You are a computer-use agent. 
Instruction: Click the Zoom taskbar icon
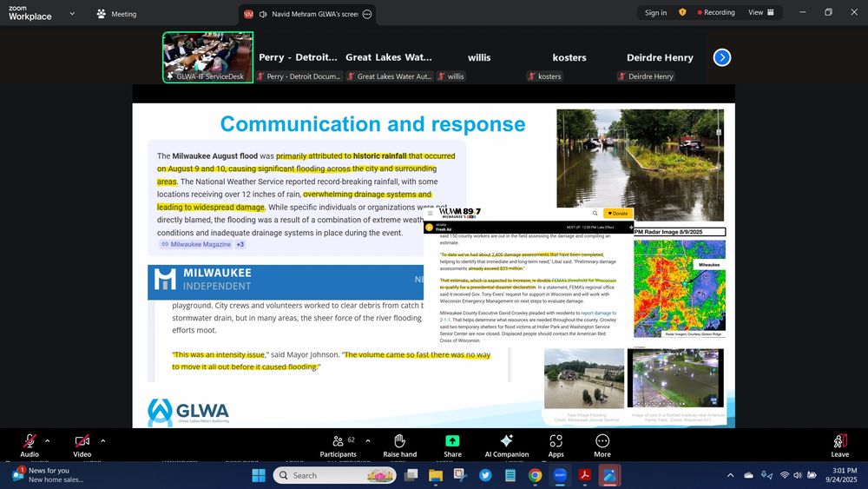pos(560,475)
